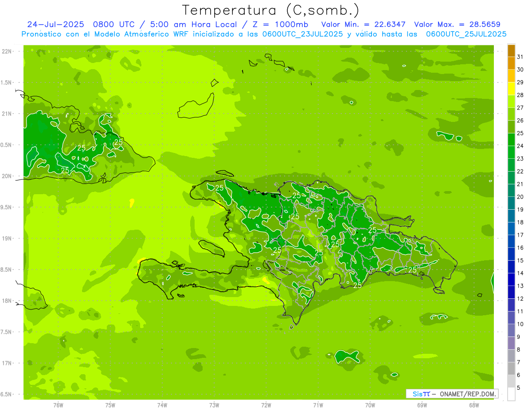The width and height of the screenshot is (532, 411).
Task: Click the '69W' longitude axis label
Action: 422,405
